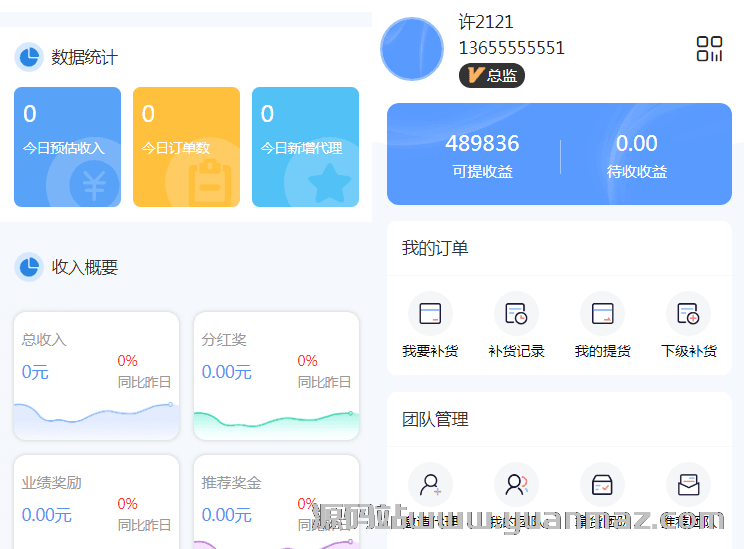Open the 今日新增代理 light blue card
This screenshot has width=744, height=549.
click(x=306, y=147)
